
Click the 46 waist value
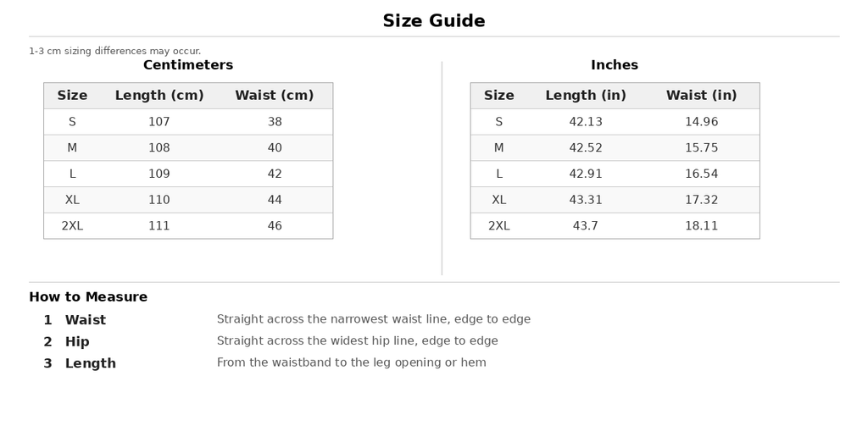tap(275, 225)
